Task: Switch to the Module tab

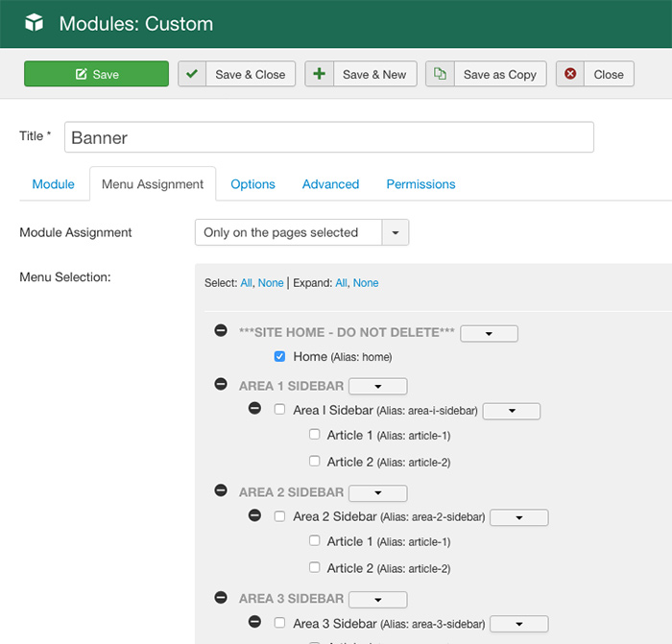Action: (53, 184)
